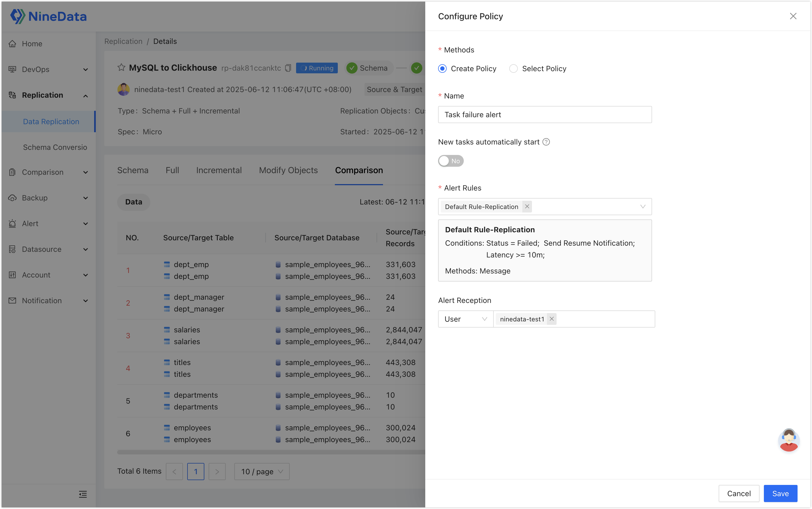
Task: Click the Notification envelope icon
Action: pyautogui.click(x=13, y=301)
